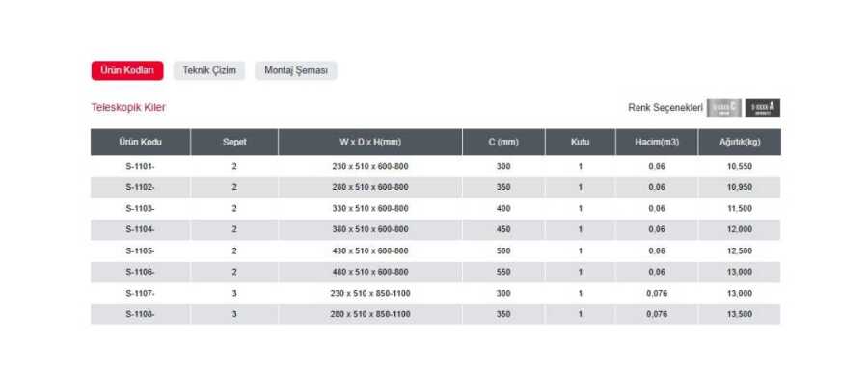Viewport: 868px width, 369px height.
Task: Select product code S-1108- cell
Action: 141,314
